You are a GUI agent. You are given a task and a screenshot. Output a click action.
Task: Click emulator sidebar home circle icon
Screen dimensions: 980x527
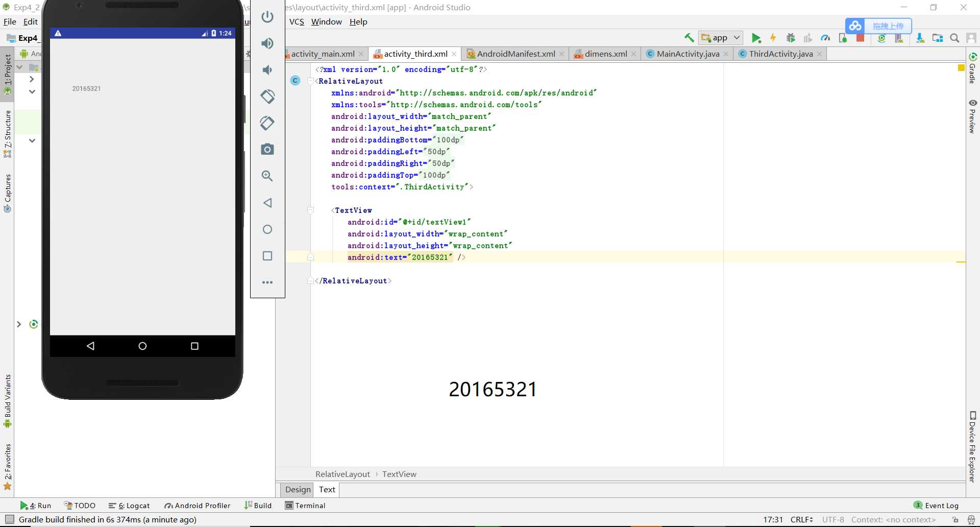[267, 229]
